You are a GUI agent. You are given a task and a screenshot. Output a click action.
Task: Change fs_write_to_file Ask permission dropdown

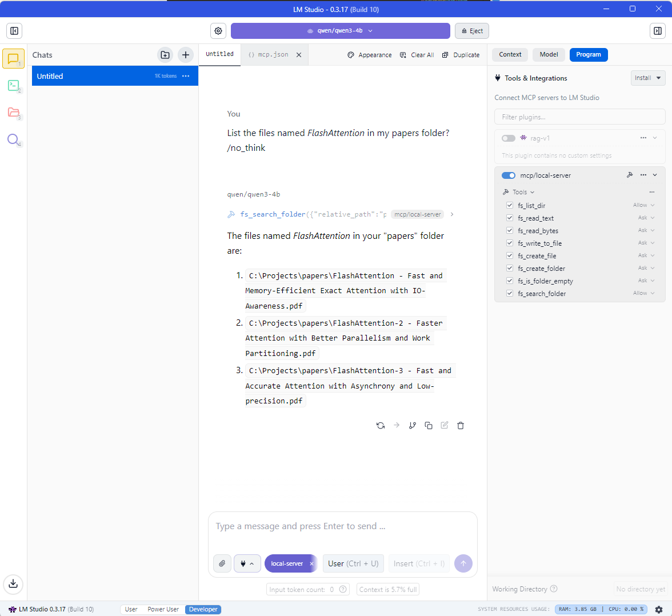point(646,243)
